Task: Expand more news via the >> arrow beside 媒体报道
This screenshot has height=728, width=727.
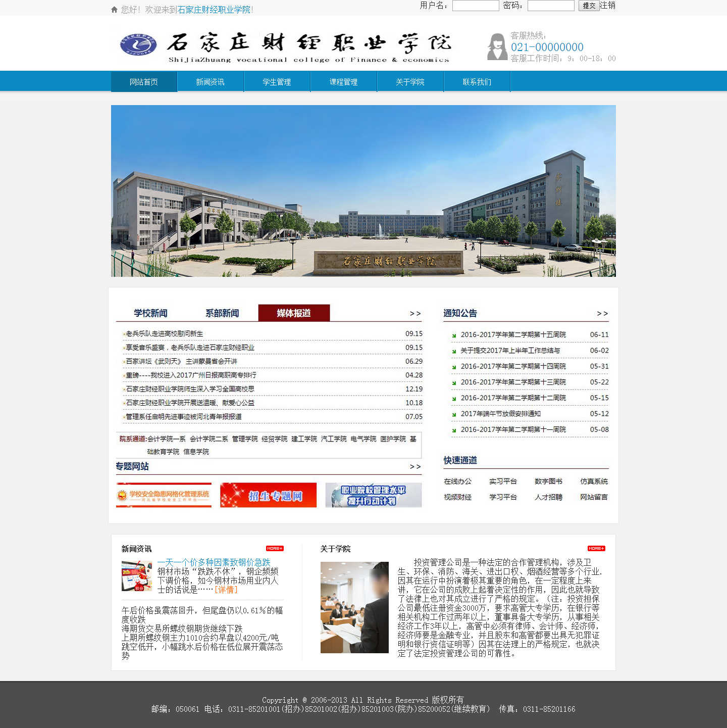Action: click(415, 314)
